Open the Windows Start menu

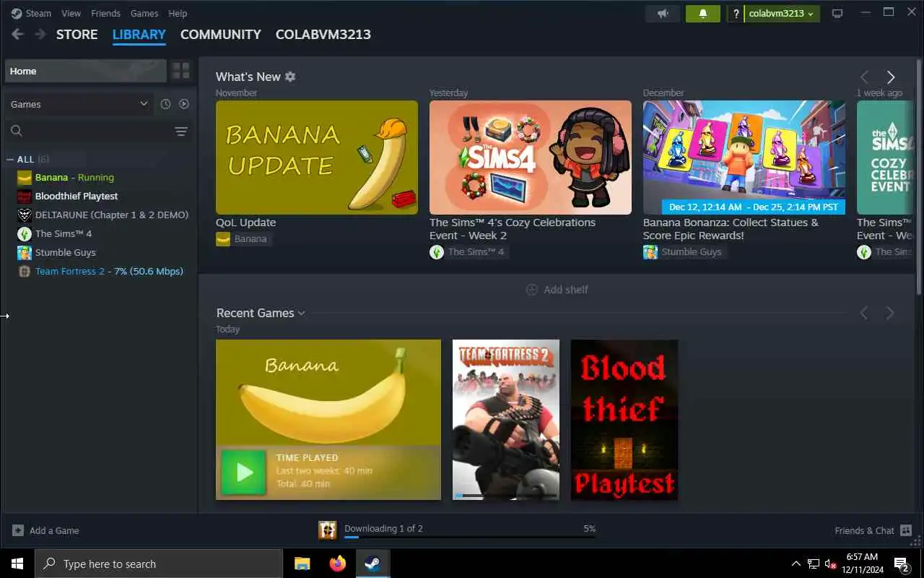[x=17, y=564]
